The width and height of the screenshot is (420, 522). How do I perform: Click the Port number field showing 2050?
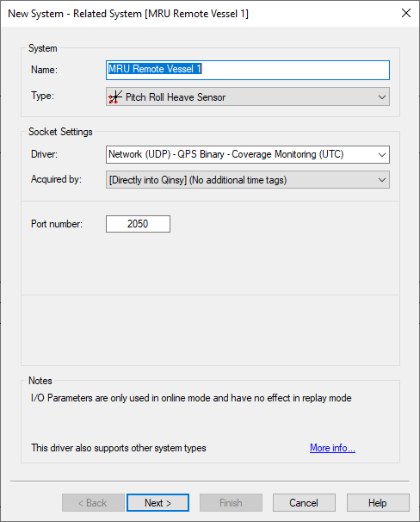(x=138, y=224)
